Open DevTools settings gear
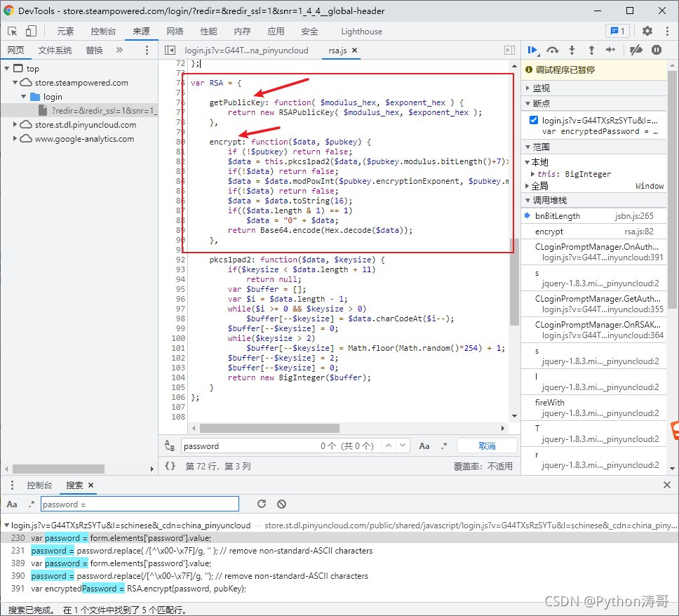This screenshot has height=616, width=679. point(647,31)
